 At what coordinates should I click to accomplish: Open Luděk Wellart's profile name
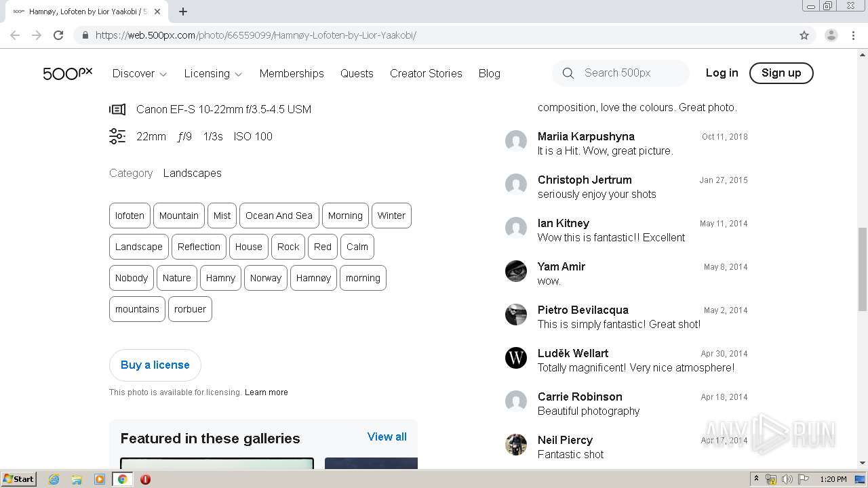(573, 353)
